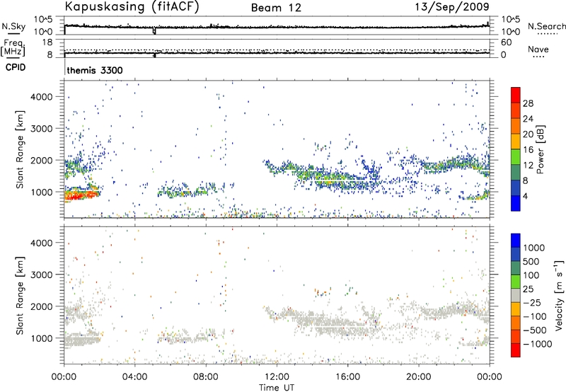Click the '08:00' time axis tick label
Screen dimensions: 566x392
tap(206, 377)
